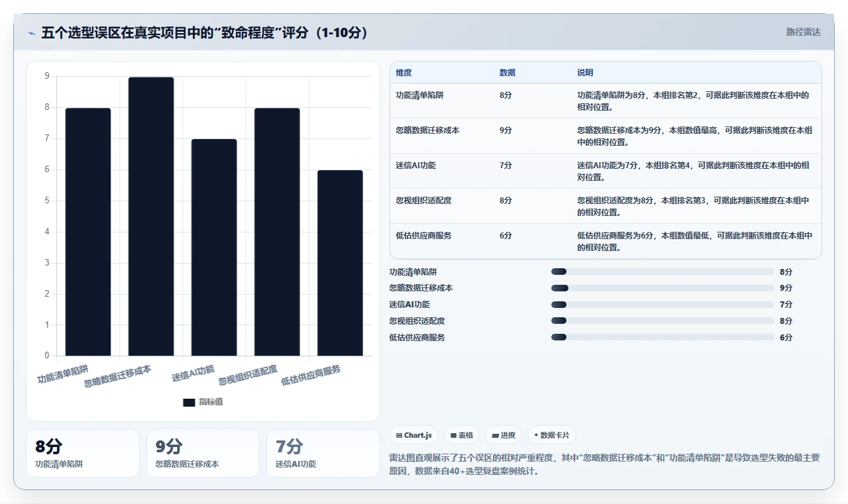This screenshot has height=504, width=848.
Task: Click the 路径雷达 label in header
Action: coord(803,32)
